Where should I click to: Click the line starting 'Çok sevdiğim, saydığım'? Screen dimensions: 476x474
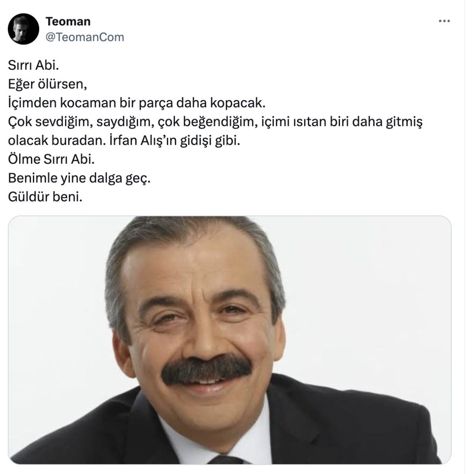[215, 122]
